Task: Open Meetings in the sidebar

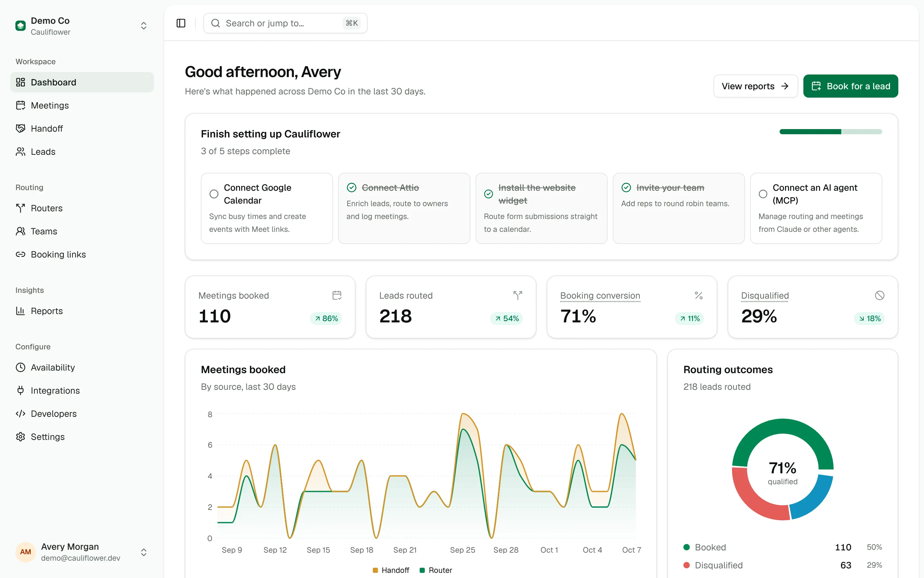Action: (x=82, y=105)
